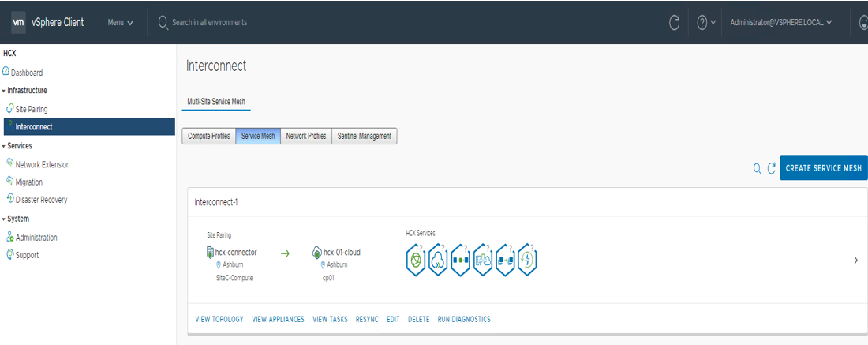The width and height of the screenshot is (868, 345).
Task: Expand Interconnect-1 card with right chevron
Action: 856,260
